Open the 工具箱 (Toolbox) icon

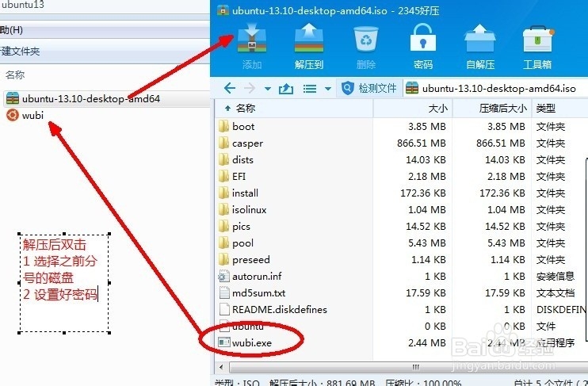[x=537, y=47]
